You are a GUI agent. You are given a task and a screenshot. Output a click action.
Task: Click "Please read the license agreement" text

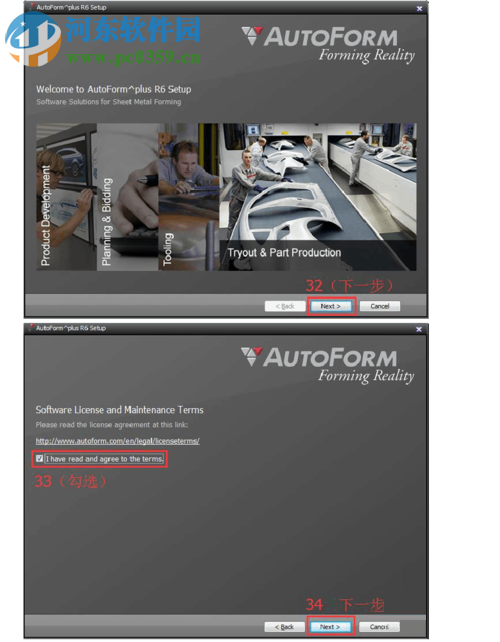112,425
